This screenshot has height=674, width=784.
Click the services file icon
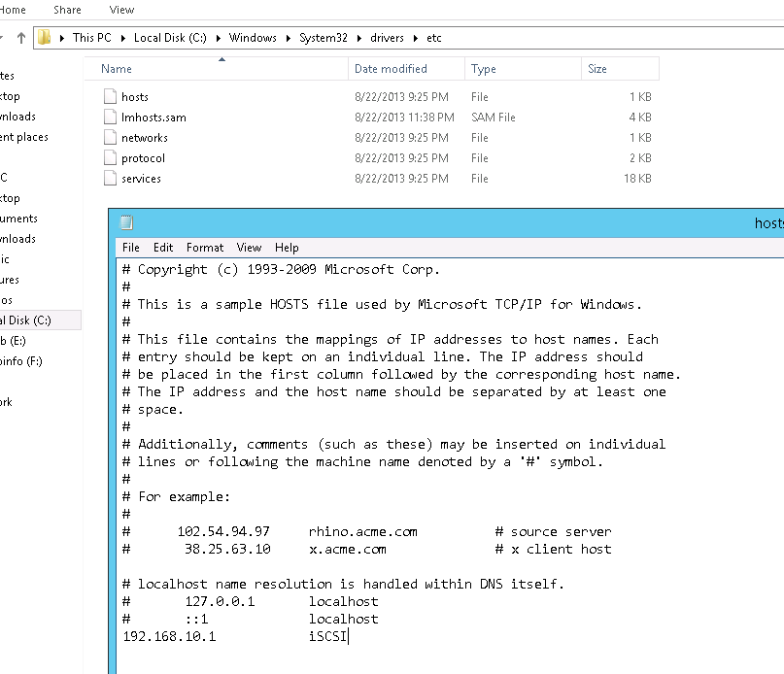click(x=110, y=179)
